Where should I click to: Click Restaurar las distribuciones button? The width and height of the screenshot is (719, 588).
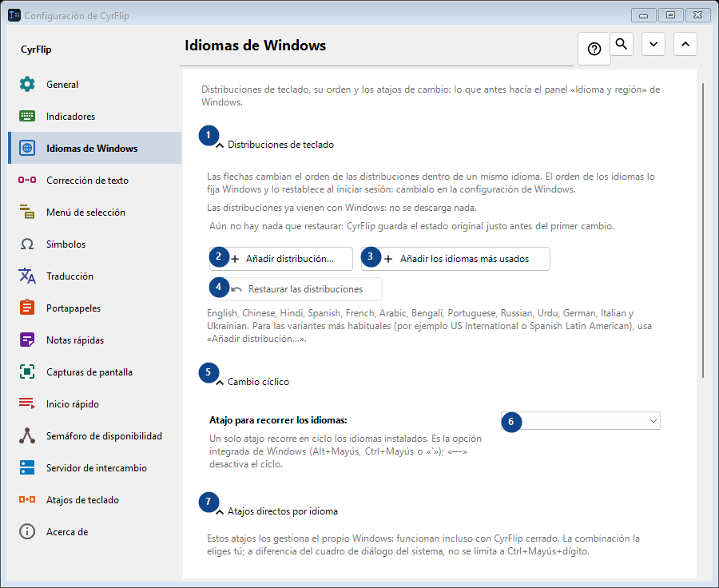coord(296,289)
